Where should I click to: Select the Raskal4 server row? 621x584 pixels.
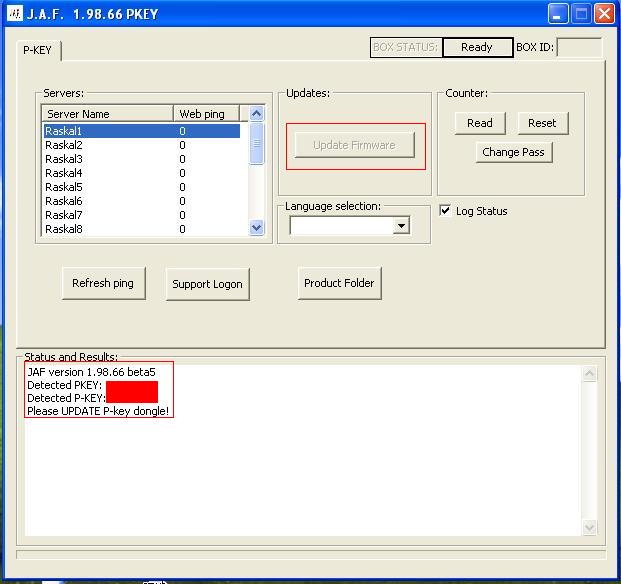click(142, 173)
